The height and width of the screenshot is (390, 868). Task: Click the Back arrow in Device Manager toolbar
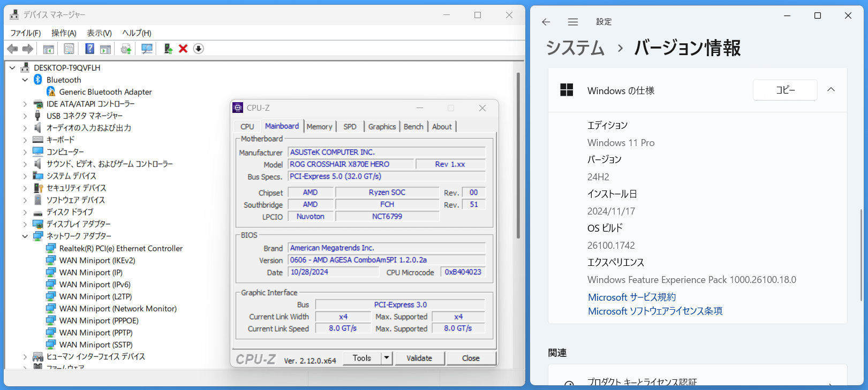pyautogui.click(x=12, y=49)
